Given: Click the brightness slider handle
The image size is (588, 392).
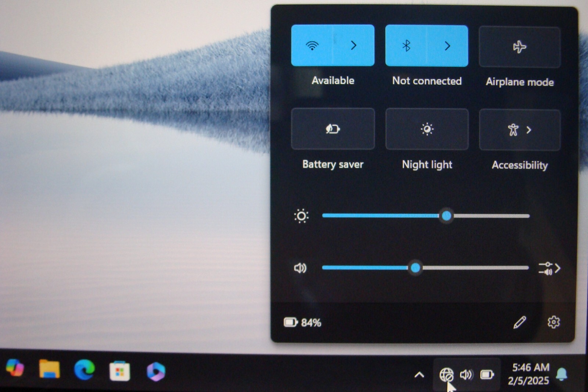Looking at the screenshot, I should coord(447,216).
